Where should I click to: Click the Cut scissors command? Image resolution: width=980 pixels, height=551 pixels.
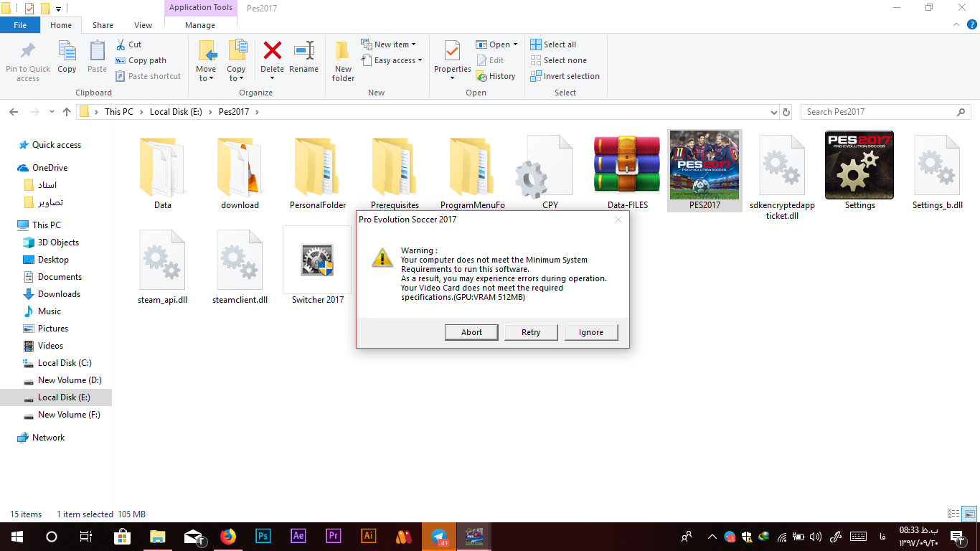coord(128,44)
